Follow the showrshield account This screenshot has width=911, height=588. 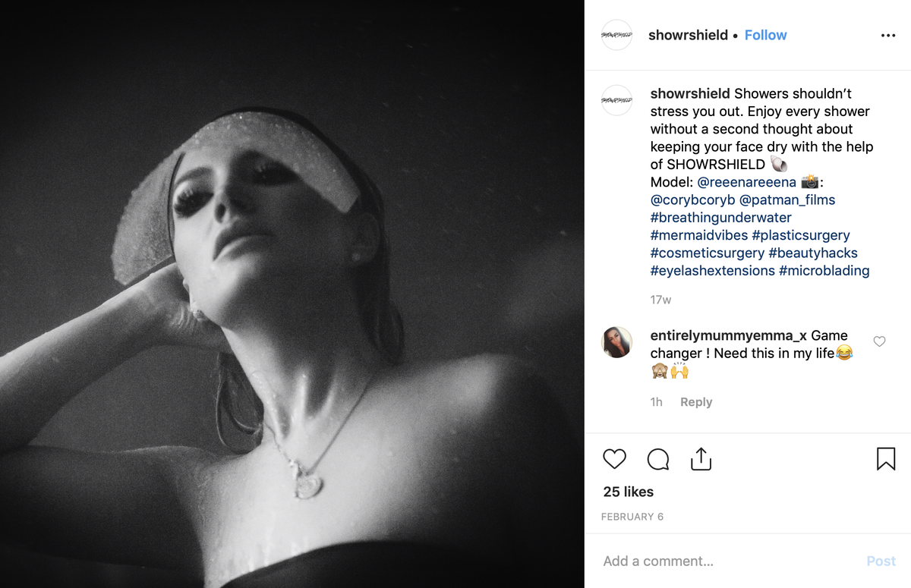point(765,35)
